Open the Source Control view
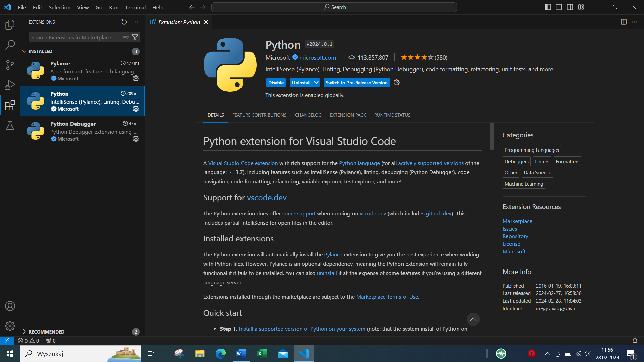The height and width of the screenshot is (362, 644). 10,65
